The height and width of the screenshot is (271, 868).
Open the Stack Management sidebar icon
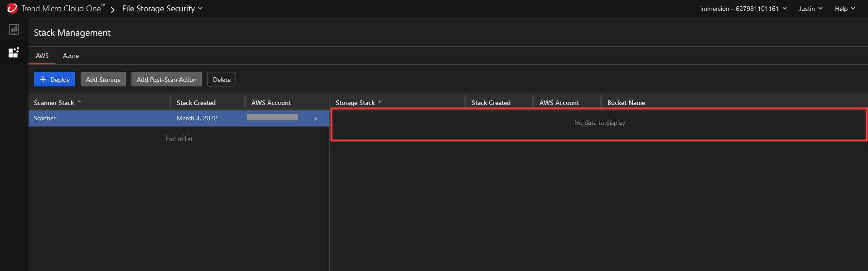pyautogui.click(x=14, y=52)
